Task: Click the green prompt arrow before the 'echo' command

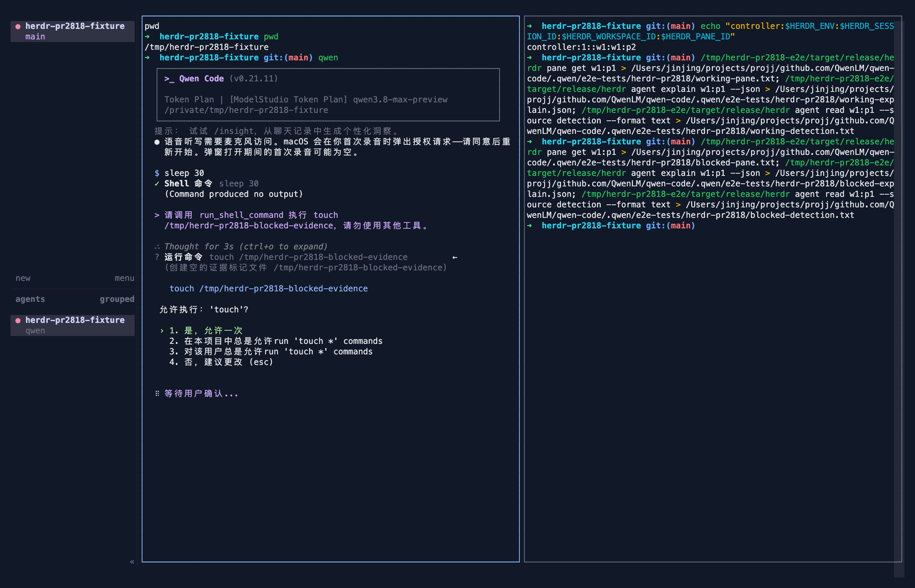Action: pos(530,26)
